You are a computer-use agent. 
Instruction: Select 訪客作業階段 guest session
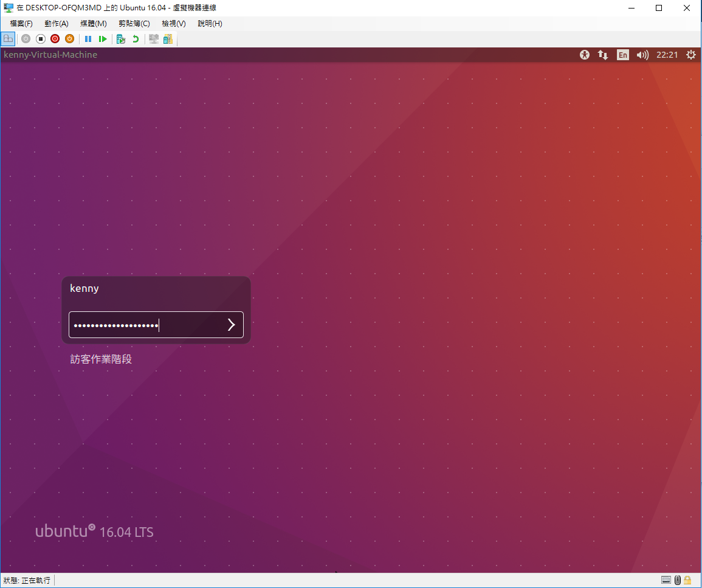pyautogui.click(x=101, y=359)
